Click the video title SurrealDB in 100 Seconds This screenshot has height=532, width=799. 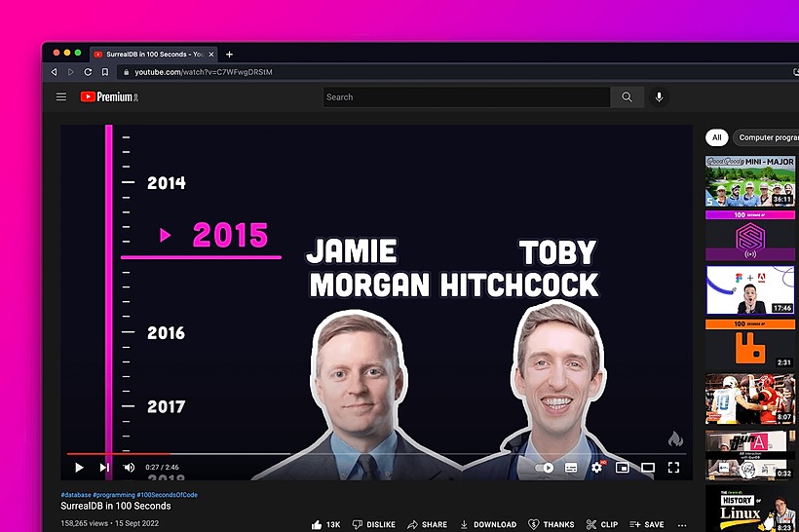click(116, 506)
